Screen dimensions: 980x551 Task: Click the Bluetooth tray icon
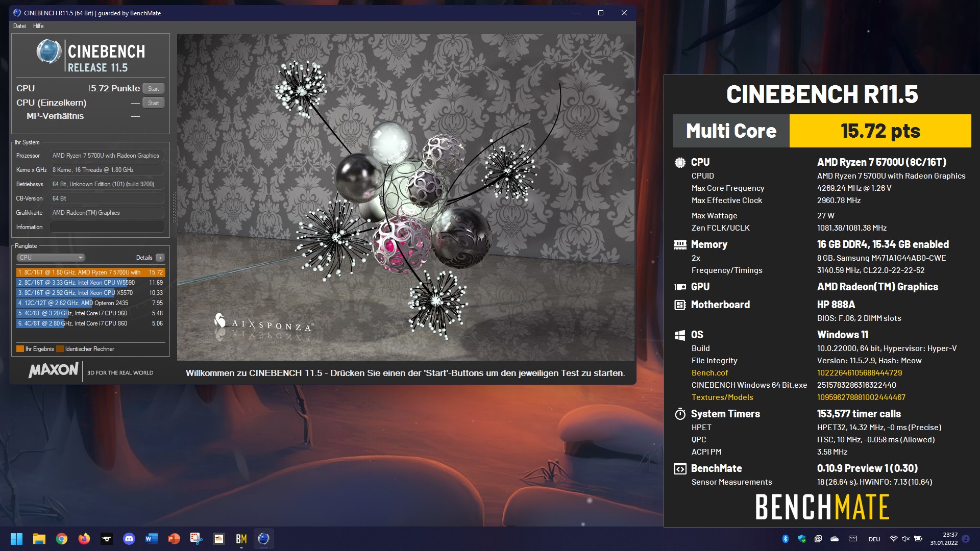point(786,539)
